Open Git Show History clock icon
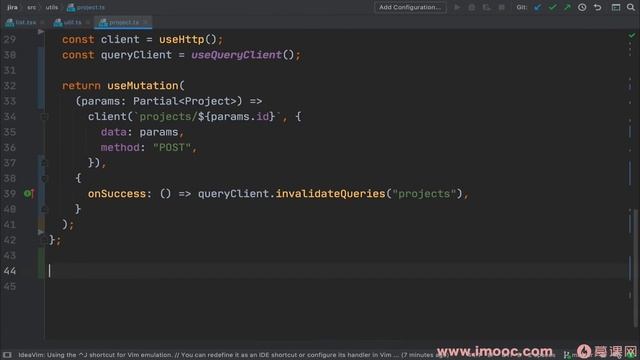 coord(582,7)
